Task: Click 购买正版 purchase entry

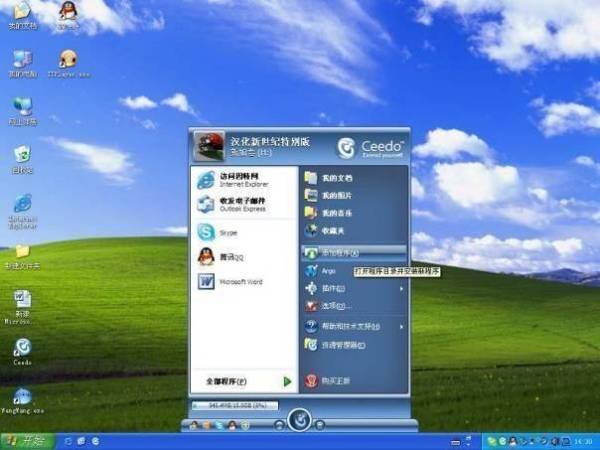Action: click(x=354, y=380)
